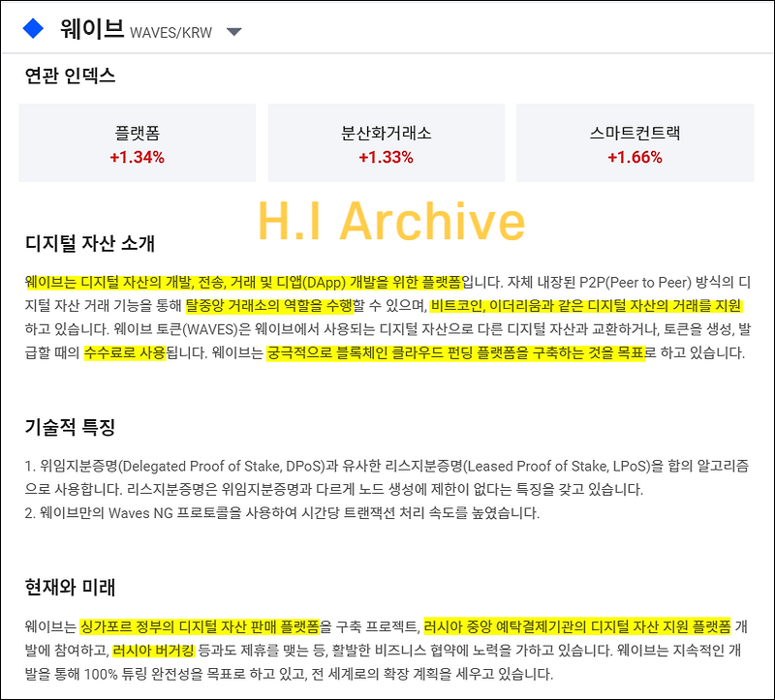This screenshot has width=775, height=700.
Task: Click highlighted text 탈중앙 거래소의 역할을 수행
Action: tap(269, 306)
